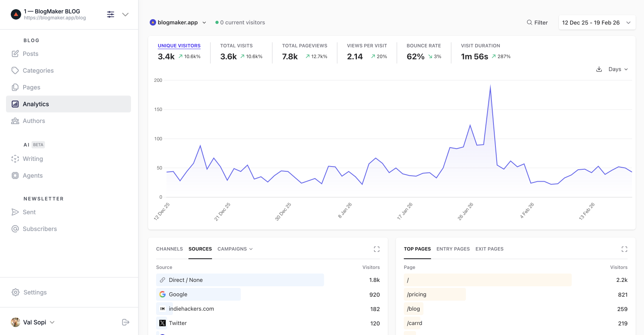Image resolution: width=644 pixels, height=335 pixels.
Task: Open the Days interval dropdown
Action: point(618,69)
